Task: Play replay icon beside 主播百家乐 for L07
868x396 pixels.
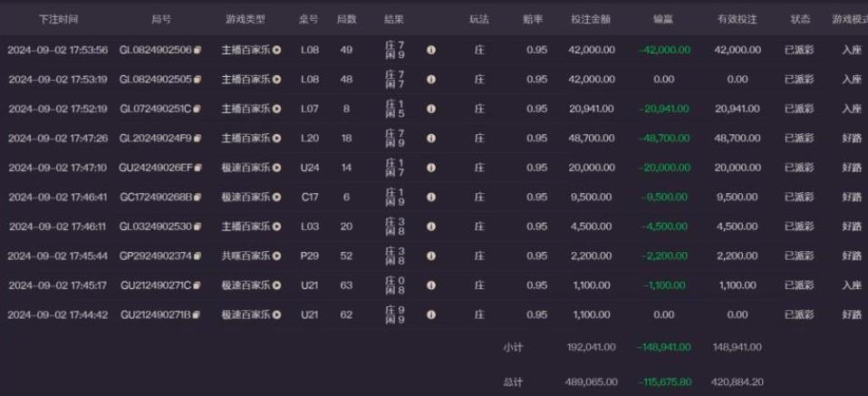Action: (277, 109)
